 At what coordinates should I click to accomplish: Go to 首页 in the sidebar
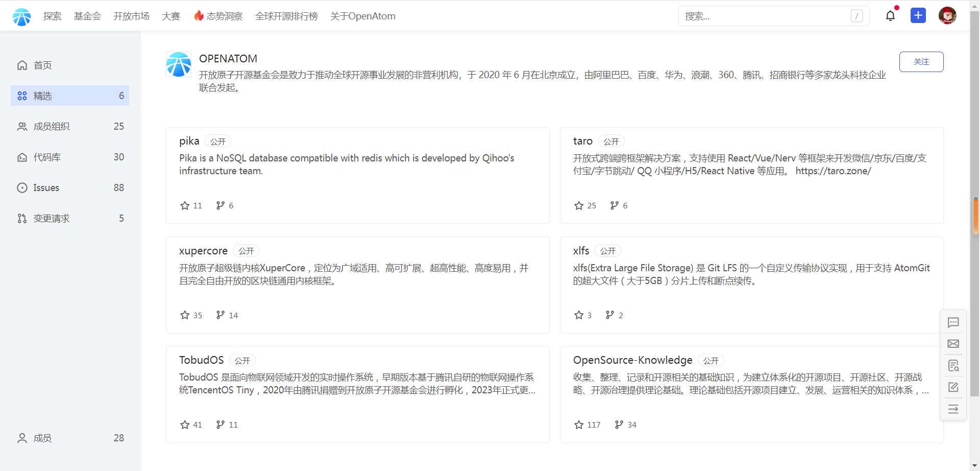click(70, 65)
